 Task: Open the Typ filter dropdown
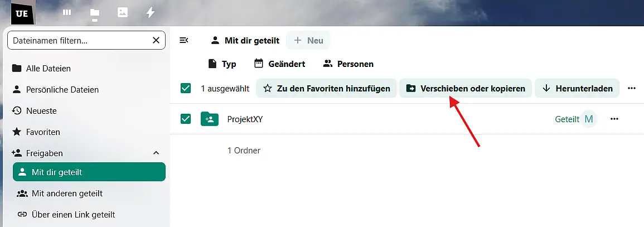(x=222, y=64)
